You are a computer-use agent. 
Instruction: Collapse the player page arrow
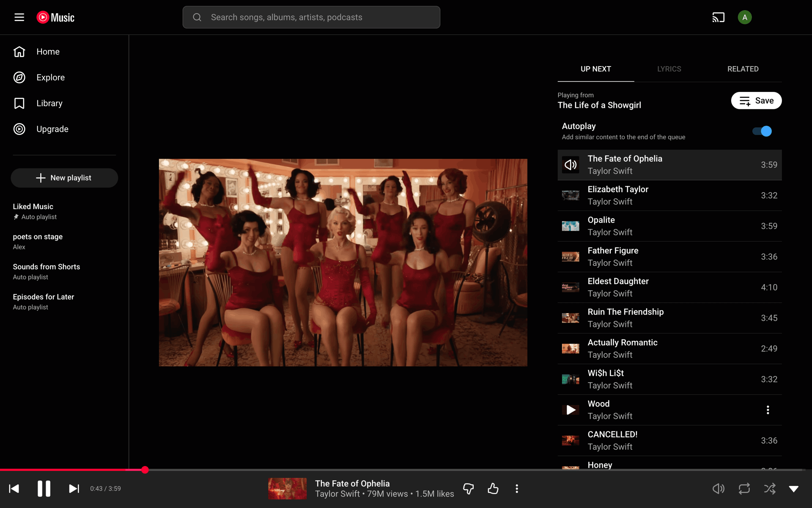pyautogui.click(x=794, y=489)
